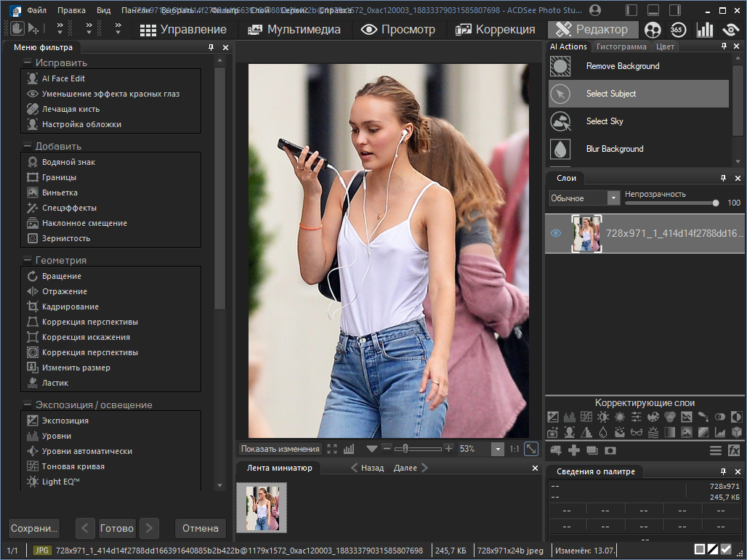Click Показать изменения button

click(280, 449)
